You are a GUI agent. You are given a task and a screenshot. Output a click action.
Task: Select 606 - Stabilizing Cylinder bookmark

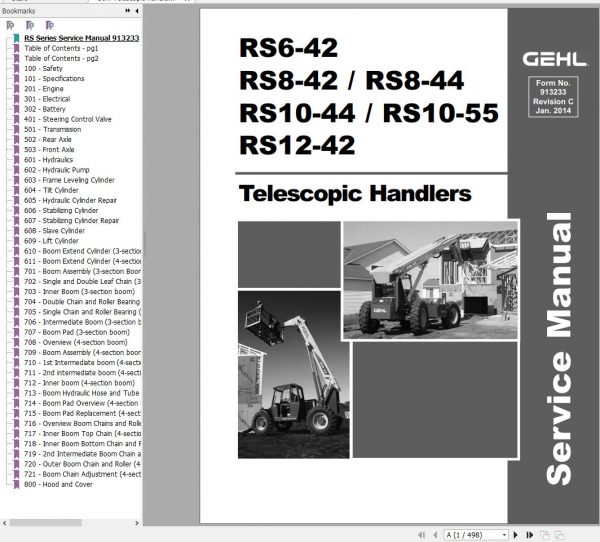pyautogui.click(x=61, y=211)
